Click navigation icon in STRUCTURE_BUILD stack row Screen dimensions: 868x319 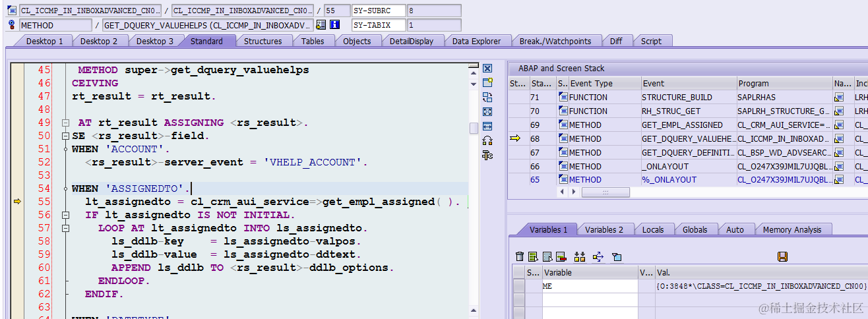coord(839,98)
